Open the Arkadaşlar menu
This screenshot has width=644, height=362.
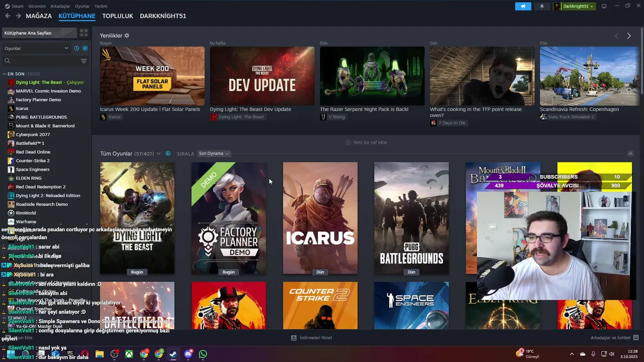tap(60, 6)
